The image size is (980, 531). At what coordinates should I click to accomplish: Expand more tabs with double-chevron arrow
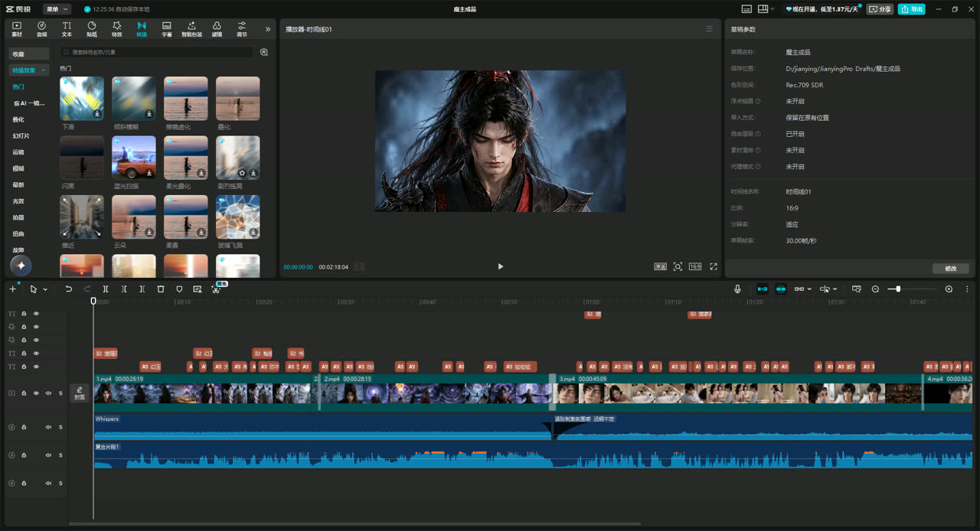[x=268, y=29]
